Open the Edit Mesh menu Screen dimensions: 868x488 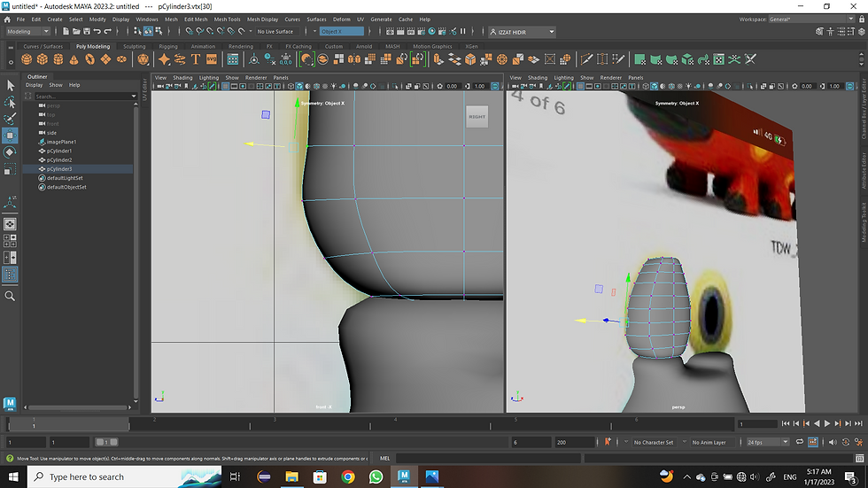point(196,19)
